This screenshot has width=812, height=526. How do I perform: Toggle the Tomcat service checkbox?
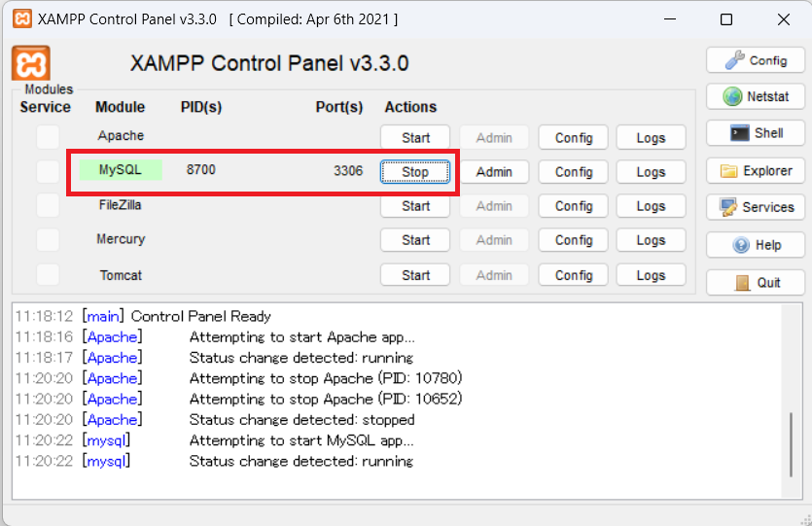coord(48,275)
